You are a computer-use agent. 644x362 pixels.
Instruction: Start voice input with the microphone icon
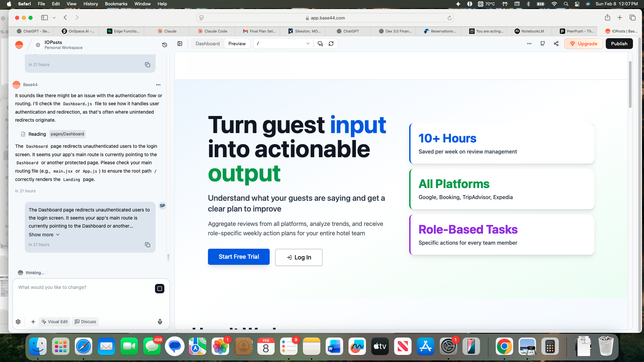point(160,321)
